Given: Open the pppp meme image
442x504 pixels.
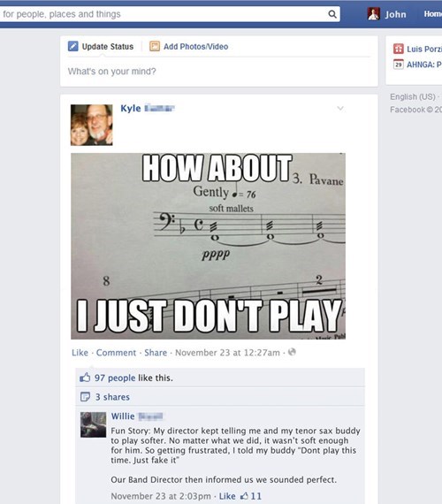Looking at the screenshot, I should tap(209, 246).
